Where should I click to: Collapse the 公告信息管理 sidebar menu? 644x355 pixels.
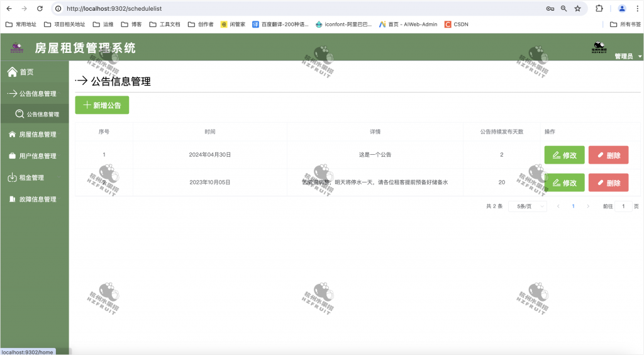35,93
